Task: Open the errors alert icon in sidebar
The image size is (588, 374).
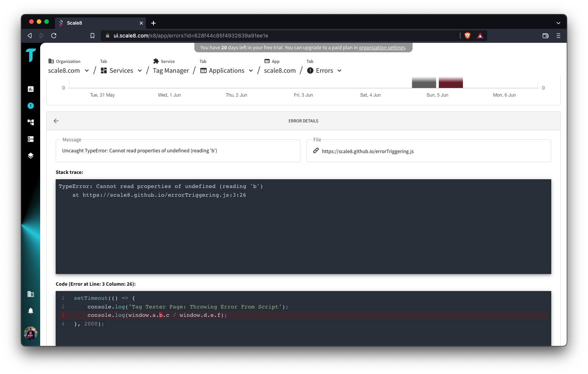Action: coord(31,106)
